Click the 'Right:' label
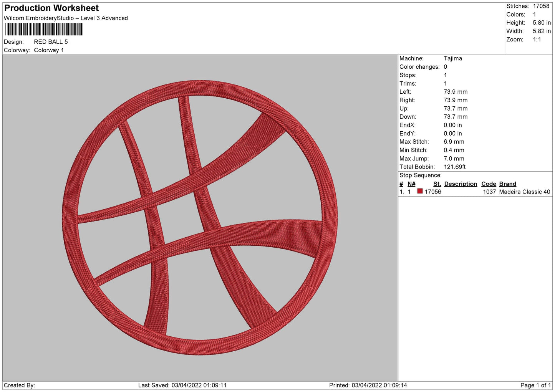This screenshot has height=392, width=555. click(x=407, y=100)
